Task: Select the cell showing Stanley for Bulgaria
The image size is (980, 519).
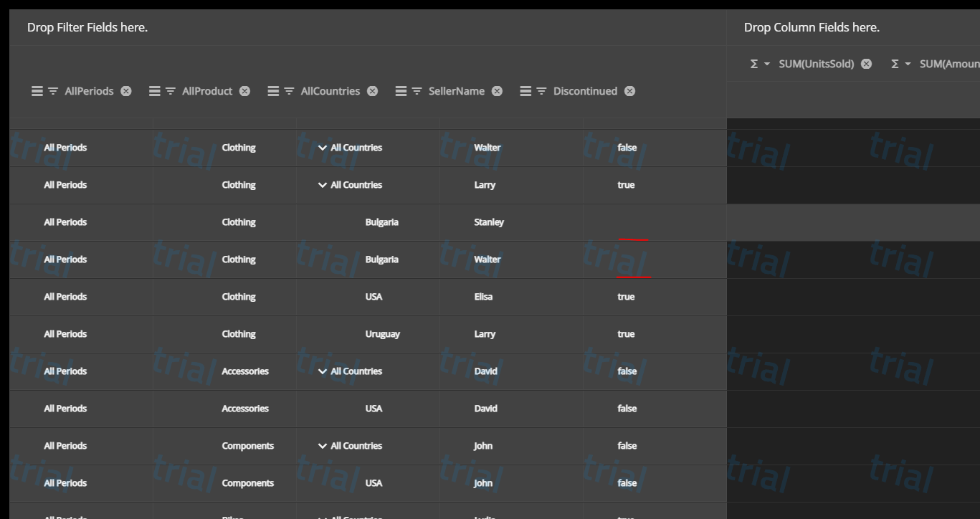Action: coord(488,222)
